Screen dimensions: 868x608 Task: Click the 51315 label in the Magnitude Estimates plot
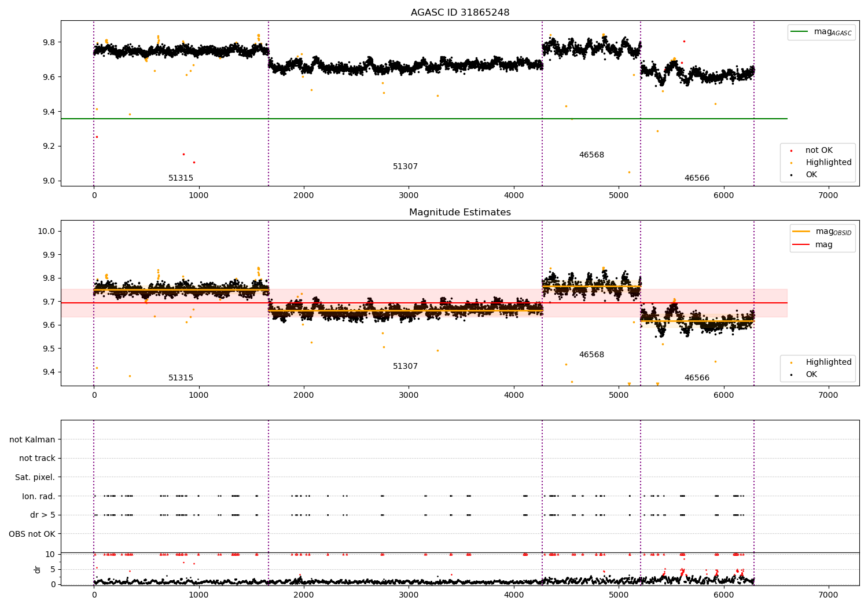tap(181, 378)
